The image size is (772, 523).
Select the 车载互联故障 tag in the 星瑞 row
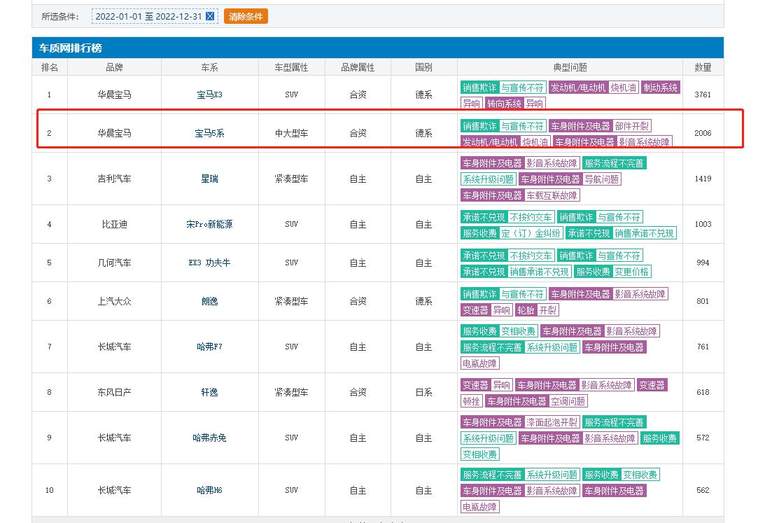pos(552,196)
